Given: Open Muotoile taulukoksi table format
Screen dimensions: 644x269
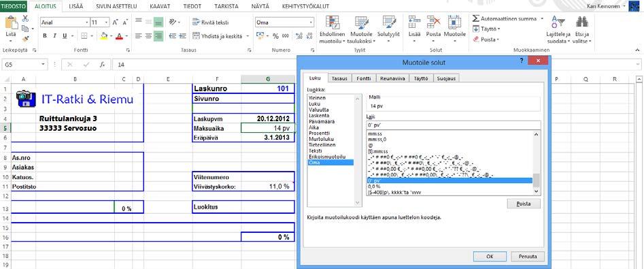Looking at the screenshot, I should (x=361, y=29).
